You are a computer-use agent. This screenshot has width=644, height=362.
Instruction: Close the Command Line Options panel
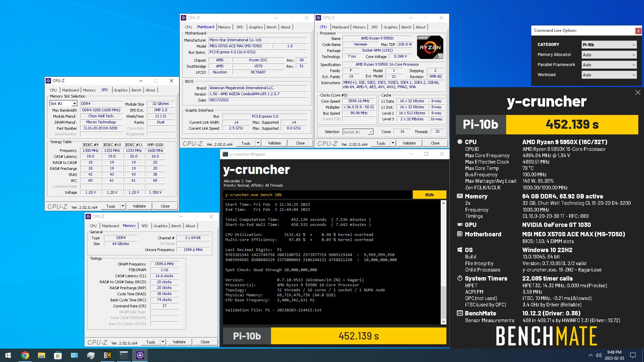point(638,31)
